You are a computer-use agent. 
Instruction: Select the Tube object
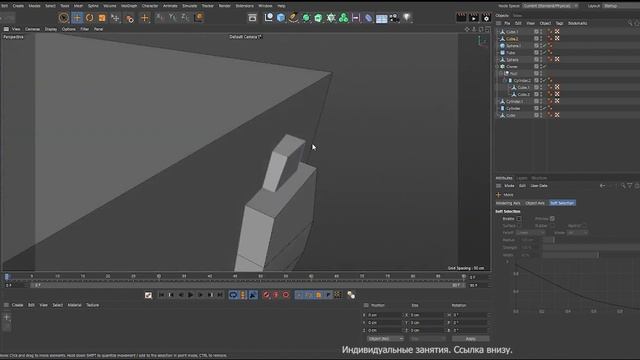(511, 53)
